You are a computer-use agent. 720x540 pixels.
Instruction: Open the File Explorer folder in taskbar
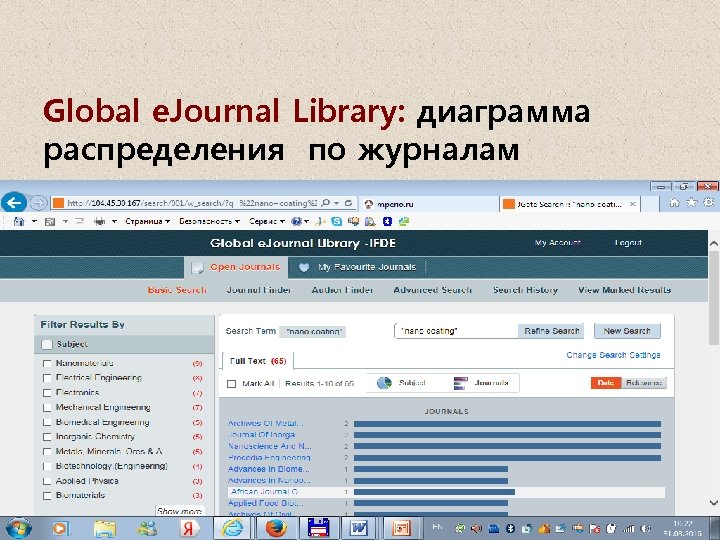click(105, 529)
